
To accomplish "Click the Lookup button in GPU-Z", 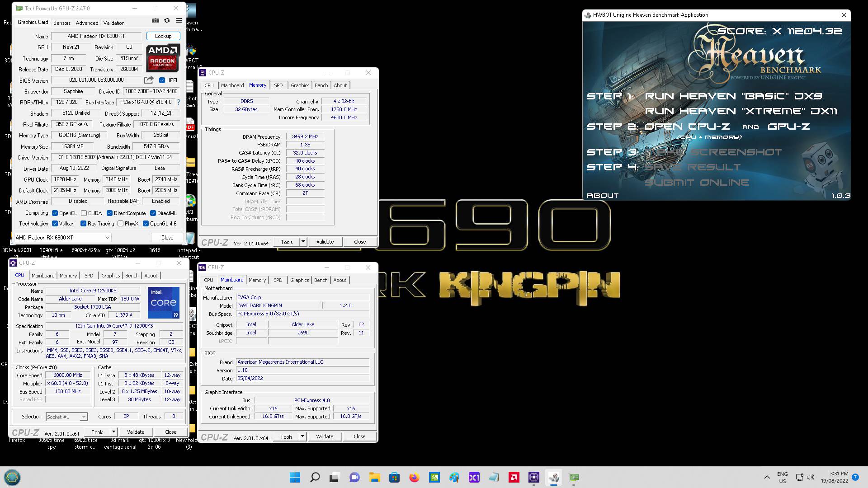I will pos(163,36).
